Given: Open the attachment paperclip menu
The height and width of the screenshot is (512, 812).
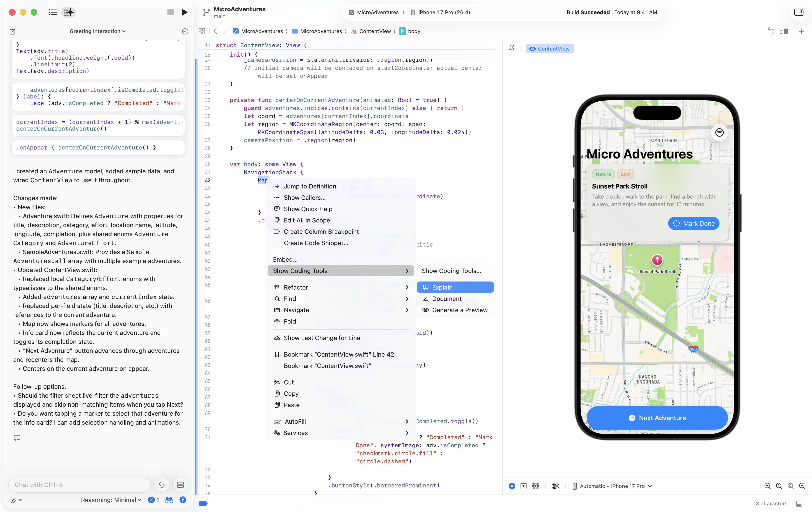Looking at the screenshot, I should point(16,500).
